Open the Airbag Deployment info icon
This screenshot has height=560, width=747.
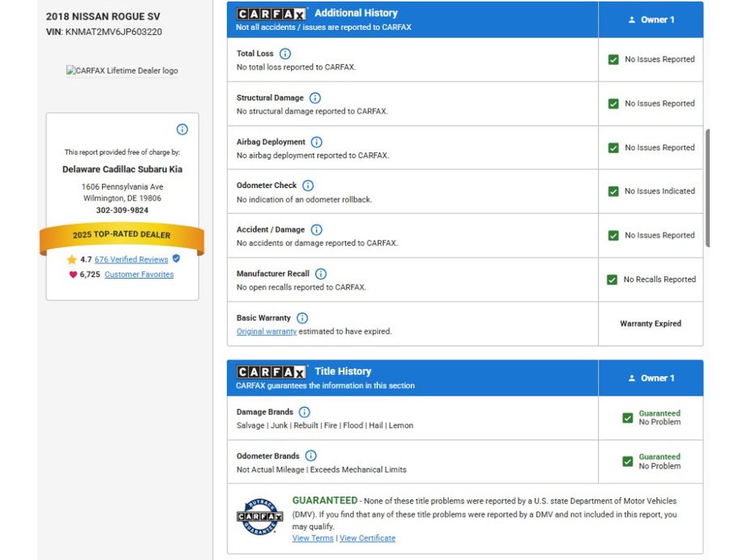[x=316, y=142]
